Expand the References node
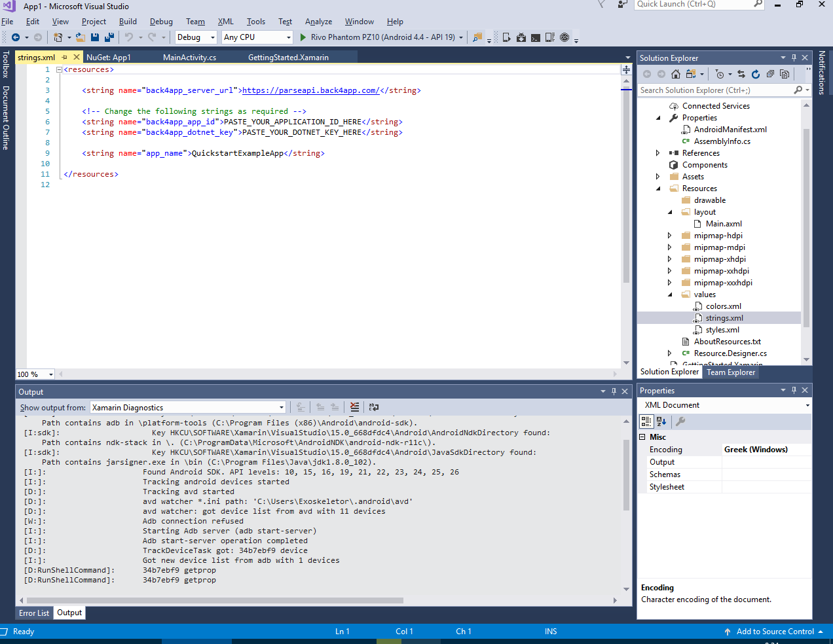Image resolution: width=833 pixels, height=644 pixels. pos(658,153)
